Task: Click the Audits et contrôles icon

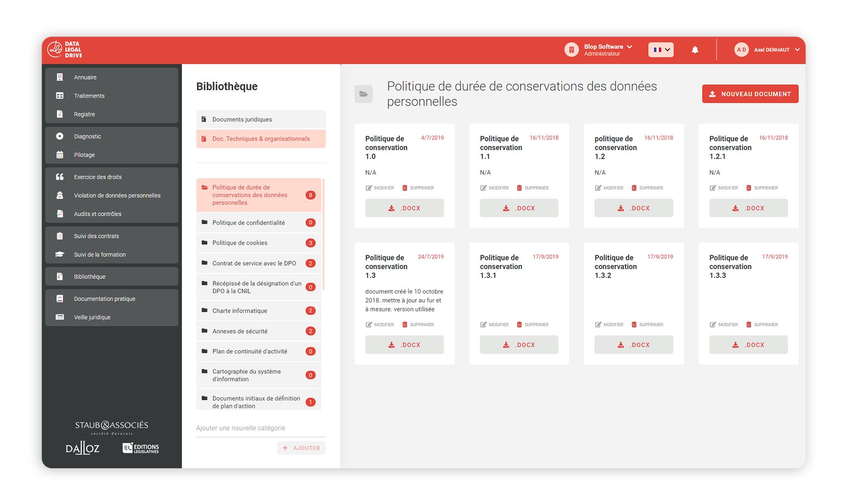Action: pos(60,214)
